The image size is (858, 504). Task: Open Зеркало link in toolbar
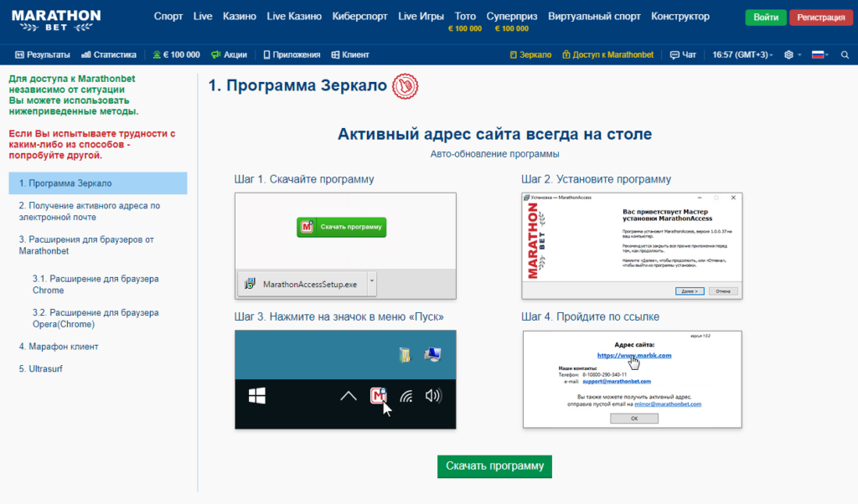(x=530, y=54)
